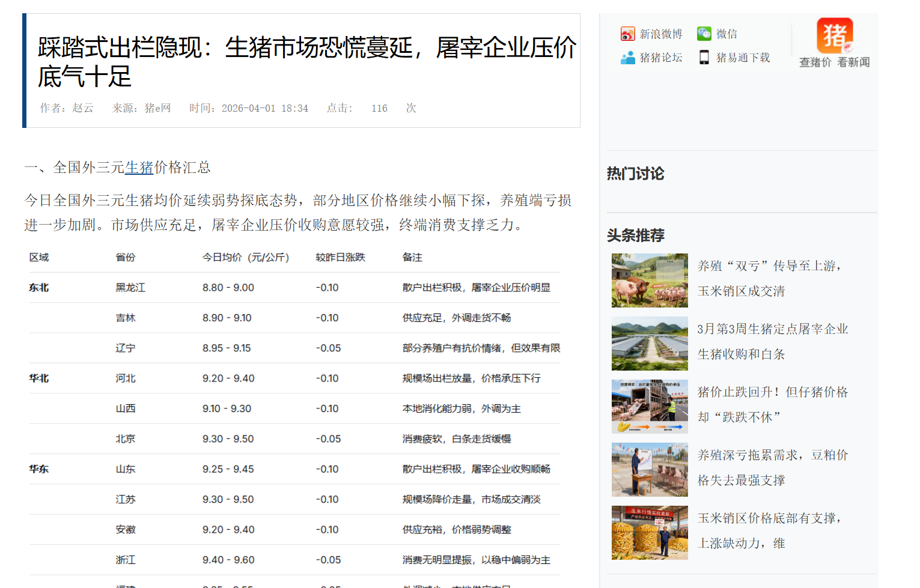Viewport: 920px width, 588px height.
Task: Open the farm buildings aerial thumbnail
Action: pos(650,344)
